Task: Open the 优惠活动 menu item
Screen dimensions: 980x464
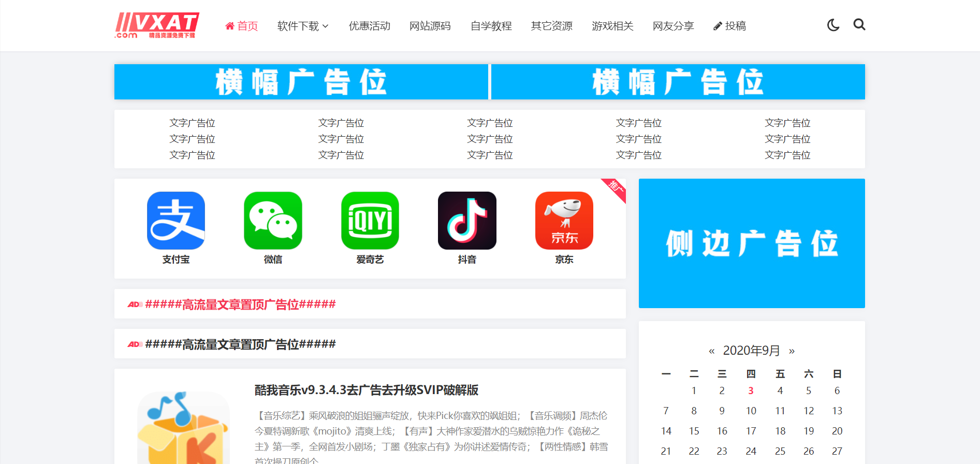Action: tap(369, 26)
